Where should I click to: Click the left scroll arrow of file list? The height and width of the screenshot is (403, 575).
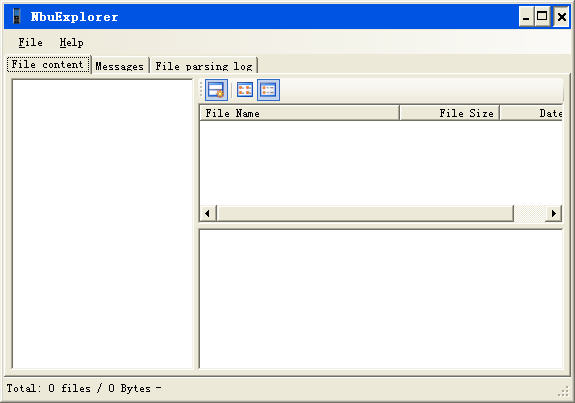[208, 213]
